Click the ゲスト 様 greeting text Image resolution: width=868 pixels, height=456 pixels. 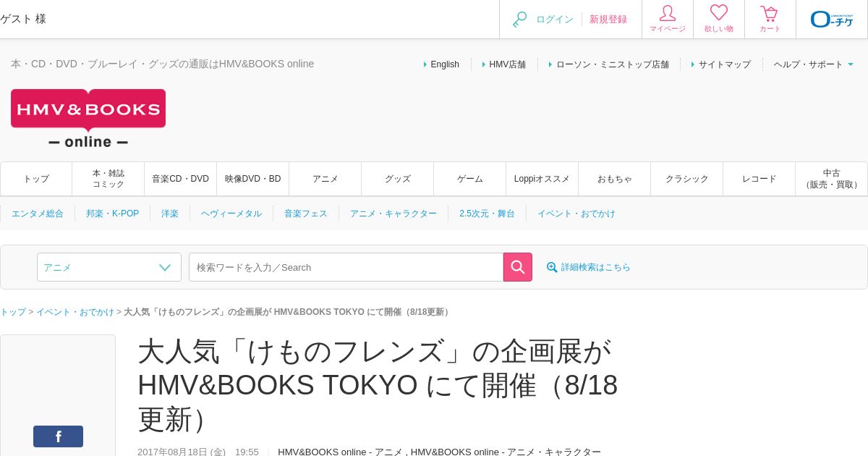(x=23, y=19)
